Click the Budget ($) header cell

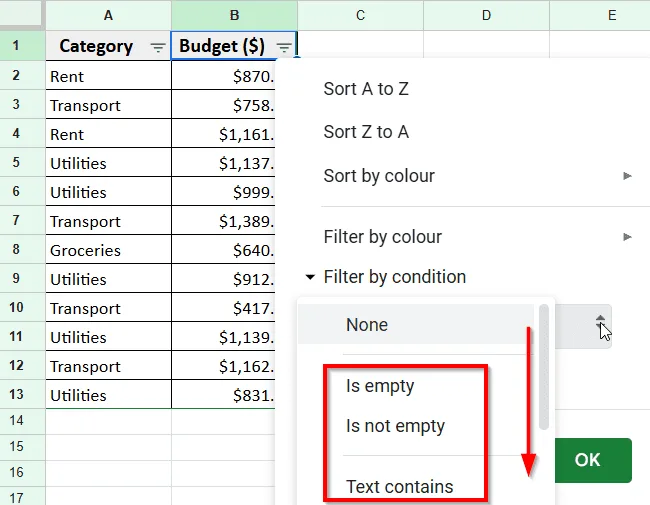tap(234, 46)
